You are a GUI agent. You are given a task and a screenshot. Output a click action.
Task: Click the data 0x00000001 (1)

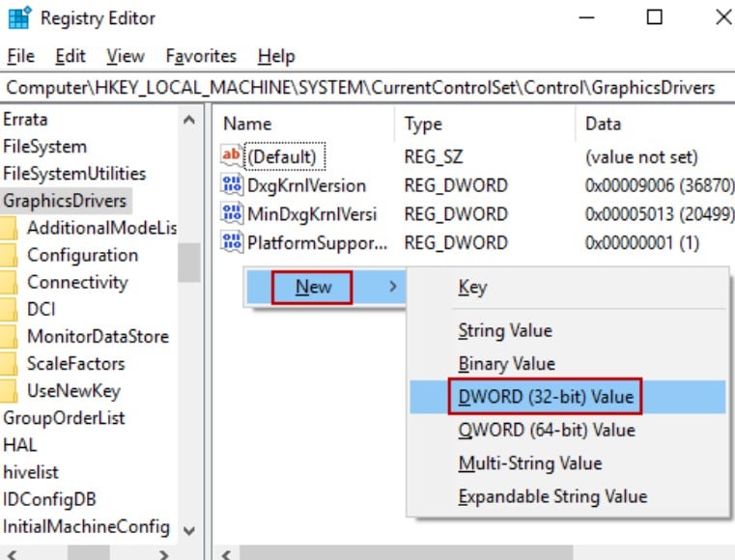click(642, 242)
